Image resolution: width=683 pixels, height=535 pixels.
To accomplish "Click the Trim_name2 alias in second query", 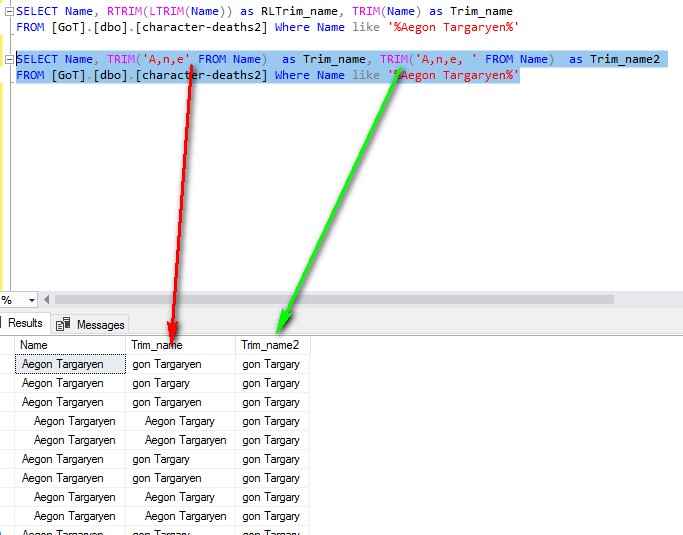I will click(625, 59).
